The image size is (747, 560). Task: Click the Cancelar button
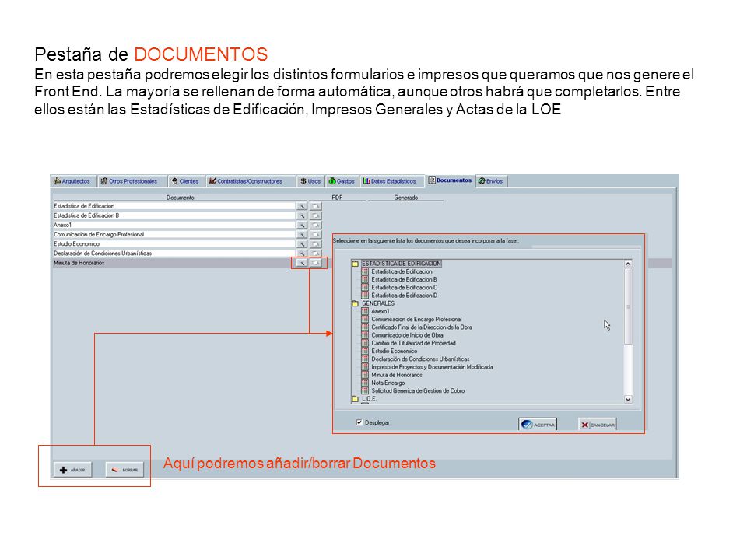(598, 425)
